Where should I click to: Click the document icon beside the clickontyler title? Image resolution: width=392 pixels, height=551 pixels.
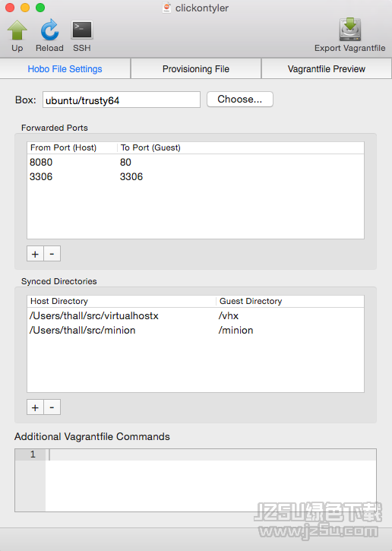click(167, 8)
